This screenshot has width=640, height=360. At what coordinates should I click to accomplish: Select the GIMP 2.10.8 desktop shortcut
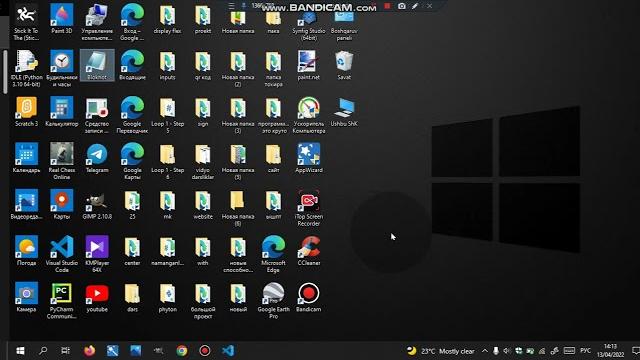click(x=97, y=206)
